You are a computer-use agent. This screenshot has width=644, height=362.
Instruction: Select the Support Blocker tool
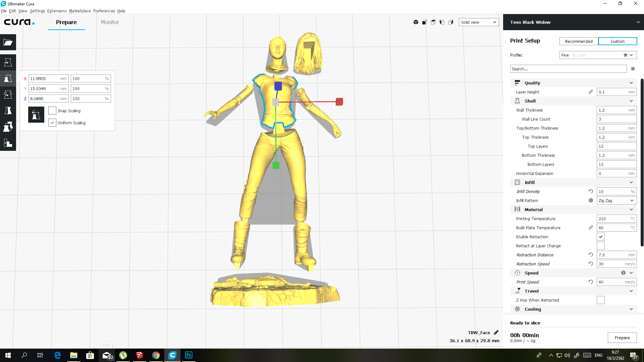8,143
